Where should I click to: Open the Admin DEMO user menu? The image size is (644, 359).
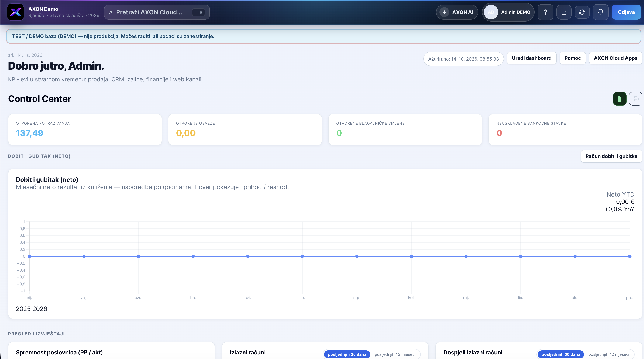click(x=508, y=12)
